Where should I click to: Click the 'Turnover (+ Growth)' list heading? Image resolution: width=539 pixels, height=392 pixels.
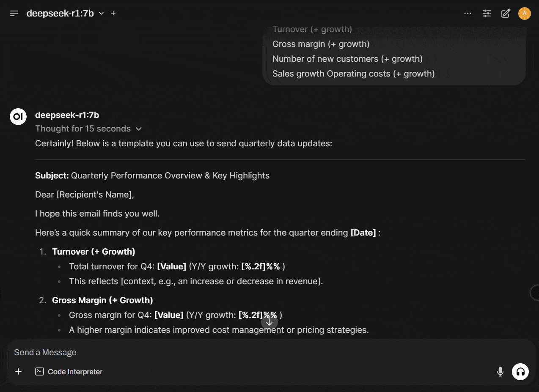93,252
